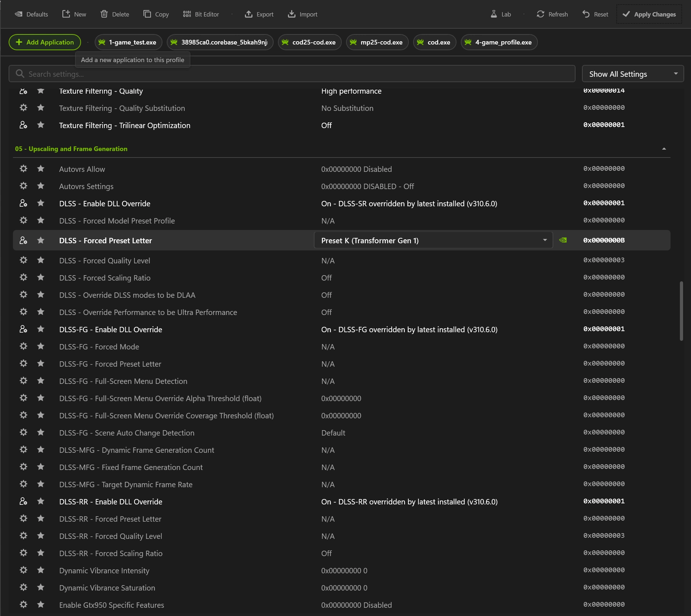Click gear icon for Enable Gtx950 Specific Features
Viewport: 691px width, 616px height.
[23, 605]
